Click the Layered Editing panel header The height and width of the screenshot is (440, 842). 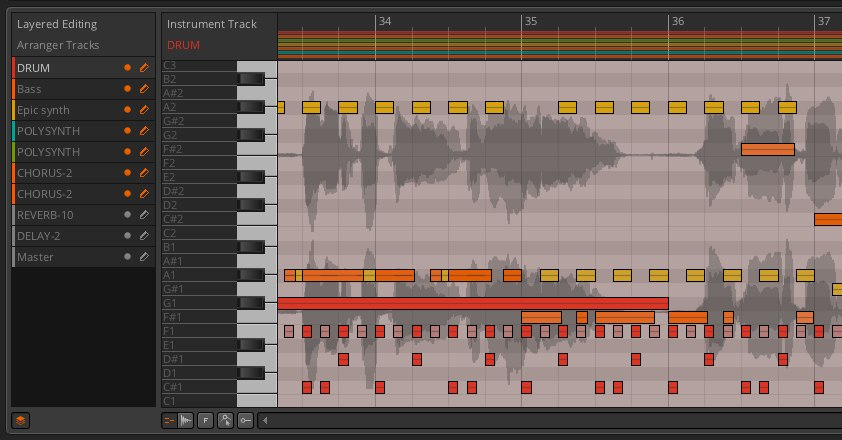tap(57, 23)
